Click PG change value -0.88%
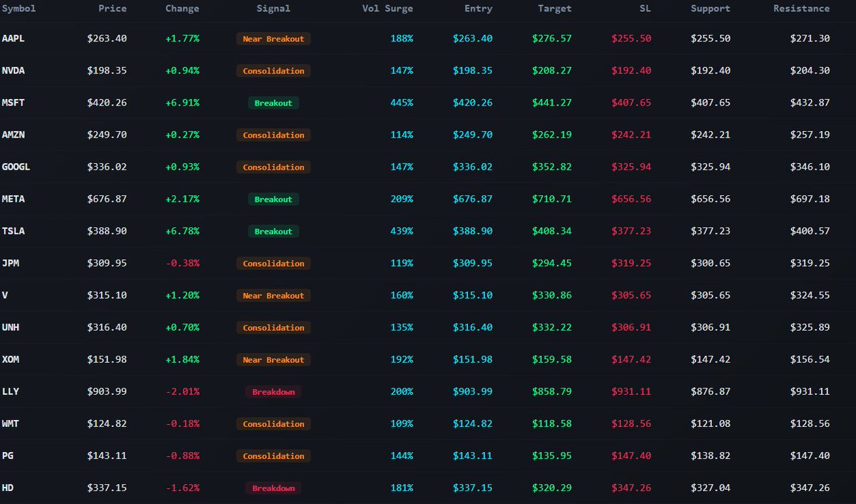Screen dimensions: 856x504 pyautogui.click(x=183, y=456)
